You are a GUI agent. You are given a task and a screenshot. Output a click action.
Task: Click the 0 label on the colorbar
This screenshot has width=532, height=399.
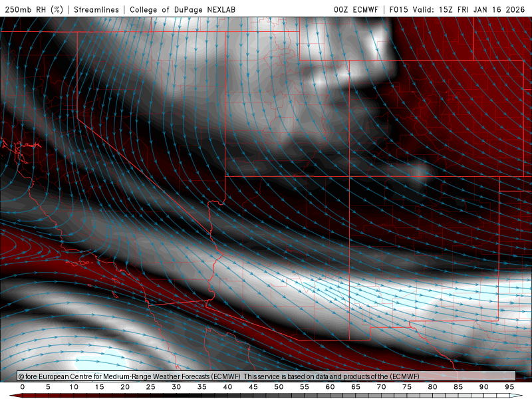coord(23,387)
